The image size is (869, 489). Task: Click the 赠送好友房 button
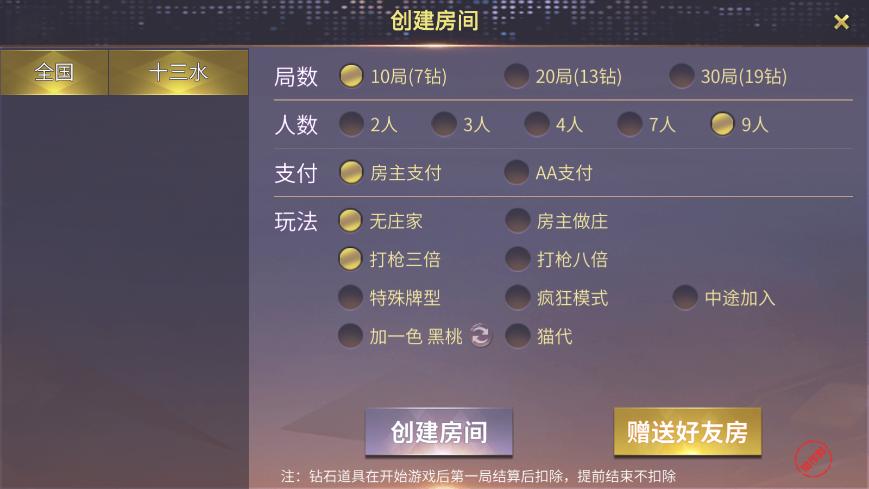(x=687, y=432)
